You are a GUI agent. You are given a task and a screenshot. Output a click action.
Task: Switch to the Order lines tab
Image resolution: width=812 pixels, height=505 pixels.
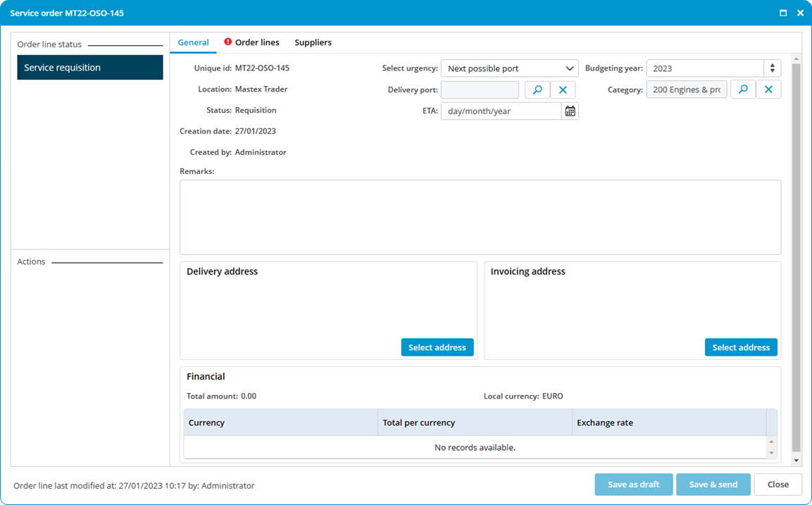(257, 42)
